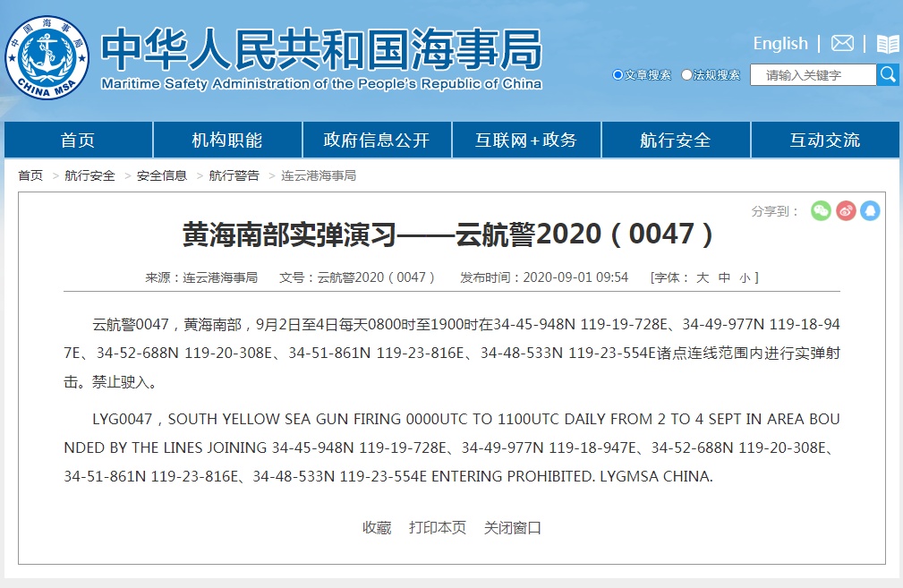
Task: Select the 文章搜索 radio button
Action: click(x=618, y=75)
